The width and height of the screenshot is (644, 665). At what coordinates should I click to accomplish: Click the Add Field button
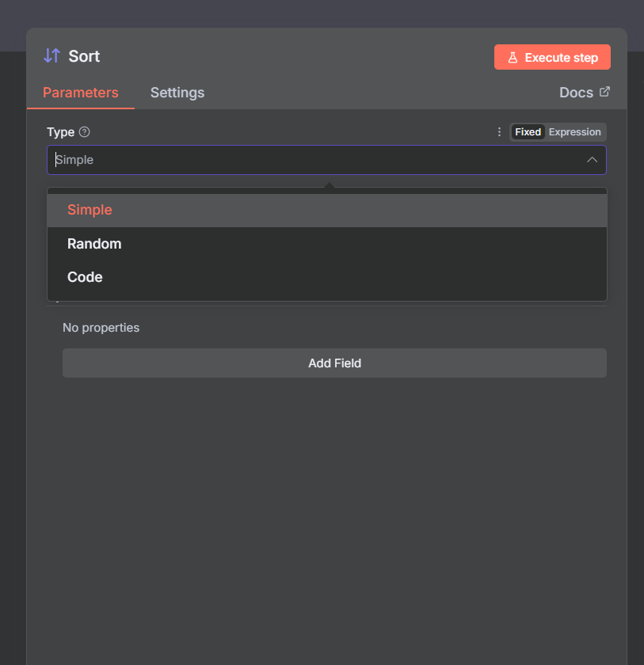334,363
